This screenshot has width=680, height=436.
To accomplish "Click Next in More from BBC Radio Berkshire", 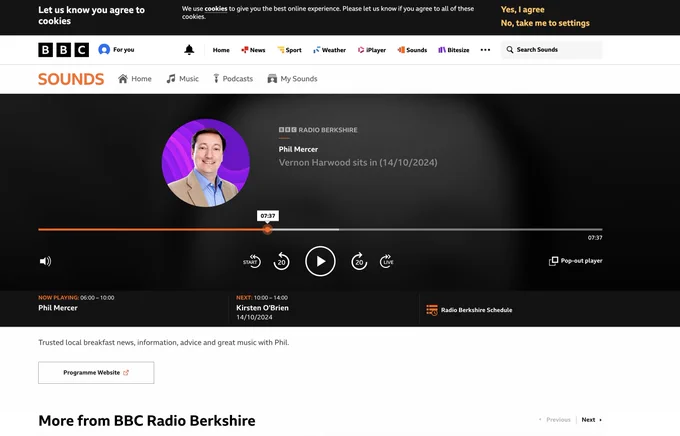I will click(592, 420).
